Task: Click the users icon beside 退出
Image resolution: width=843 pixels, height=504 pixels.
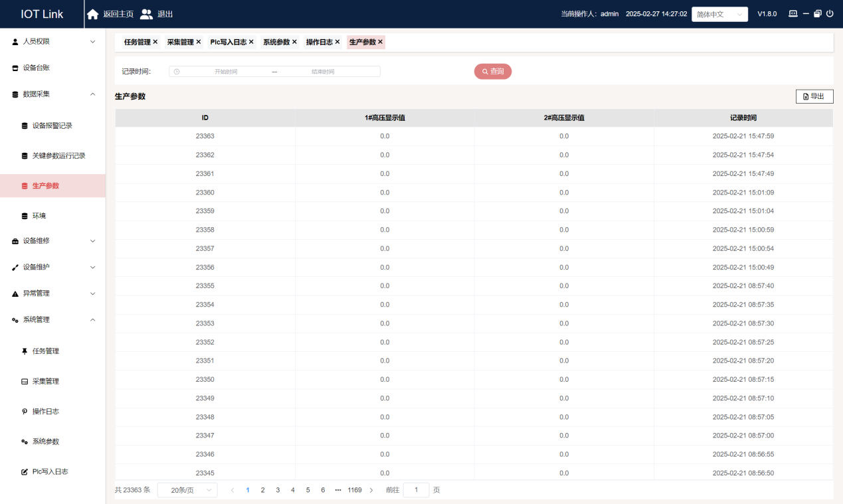Action: pos(146,14)
